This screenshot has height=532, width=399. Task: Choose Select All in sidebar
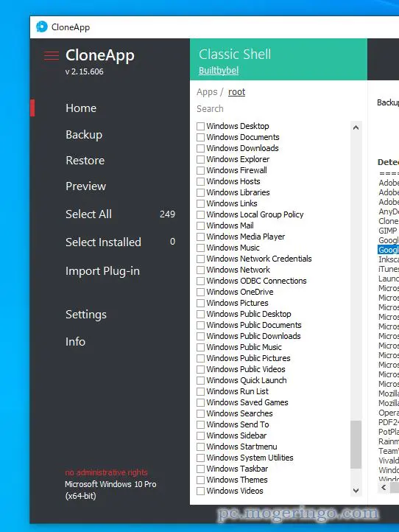coord(88,214)
